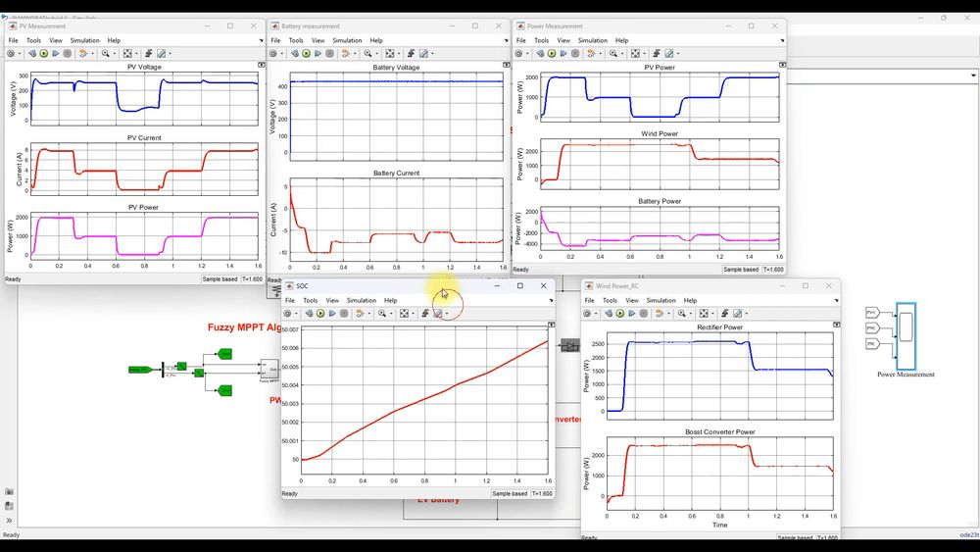The image size is (980, 552).
Task: Click step back icon in PV Measurement toolbar
Action: pyautogui.click(x=32, y=54)
